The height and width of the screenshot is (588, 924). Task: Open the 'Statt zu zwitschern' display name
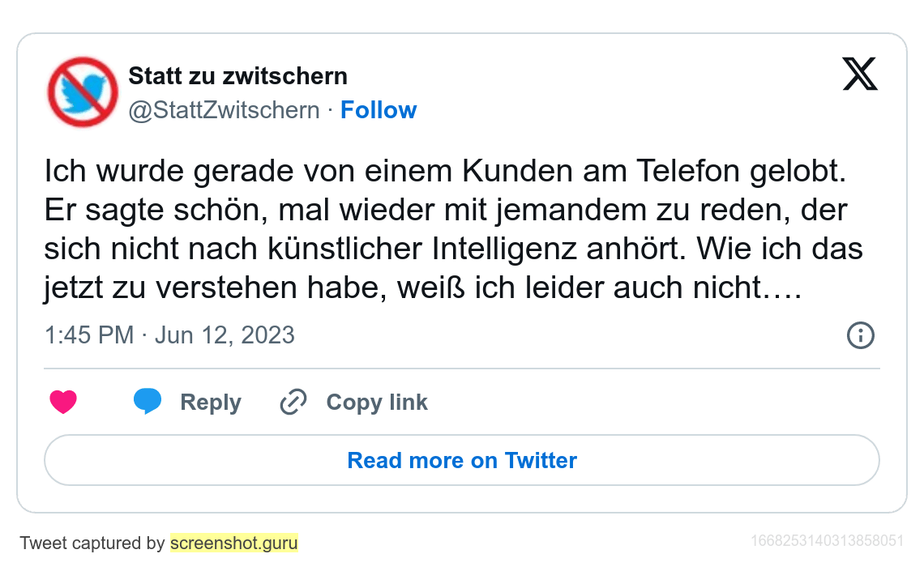point(238,77)
